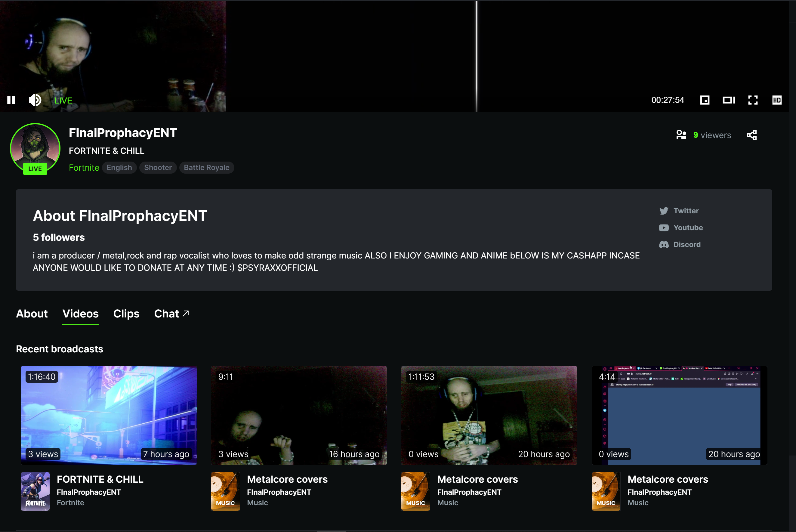This screenshot has height=532, width=796.
Task: Enable picture-in-picture mini player icon
Action: (x=705, y=100)
